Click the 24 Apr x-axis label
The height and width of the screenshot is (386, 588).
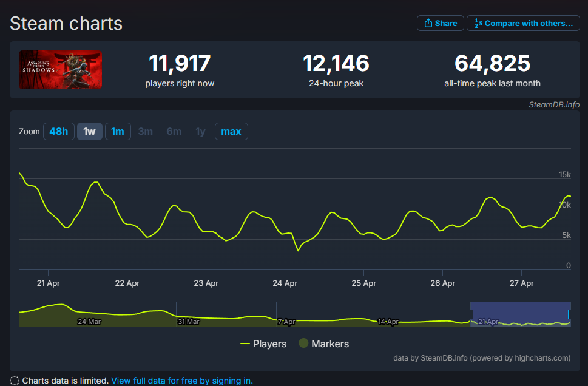click(285, 283)
